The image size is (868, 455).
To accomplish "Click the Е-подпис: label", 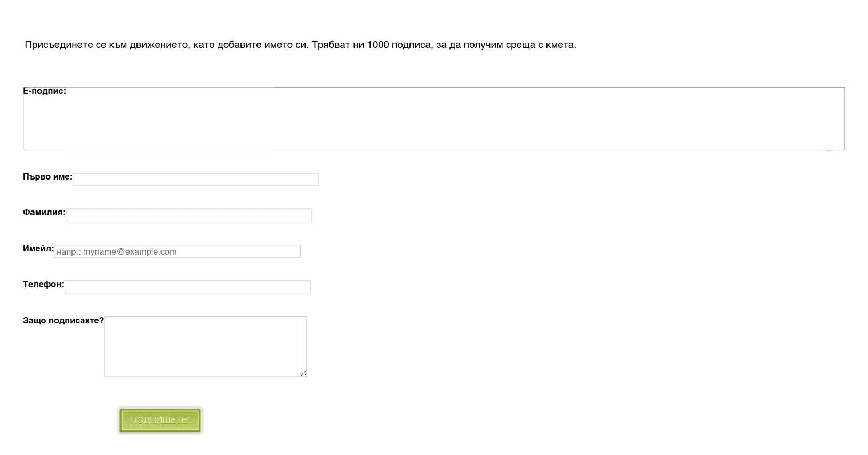I will click(44, 91).
